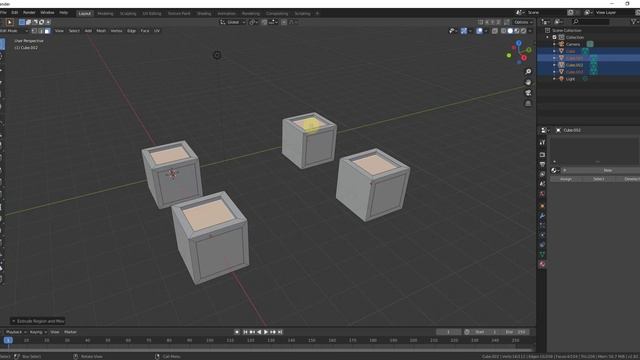
Task: Open the Object properties tab
Action: [x=542, y=206]
